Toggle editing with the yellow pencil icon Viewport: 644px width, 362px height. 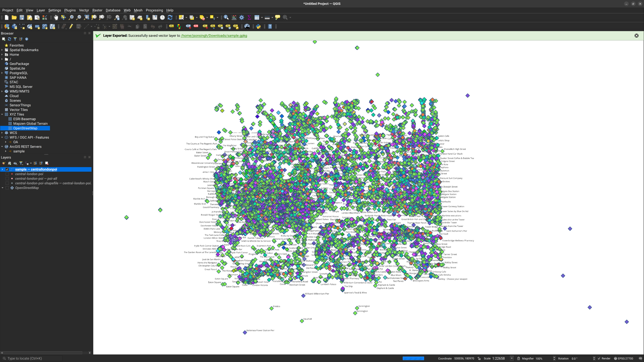pos(71,26)
